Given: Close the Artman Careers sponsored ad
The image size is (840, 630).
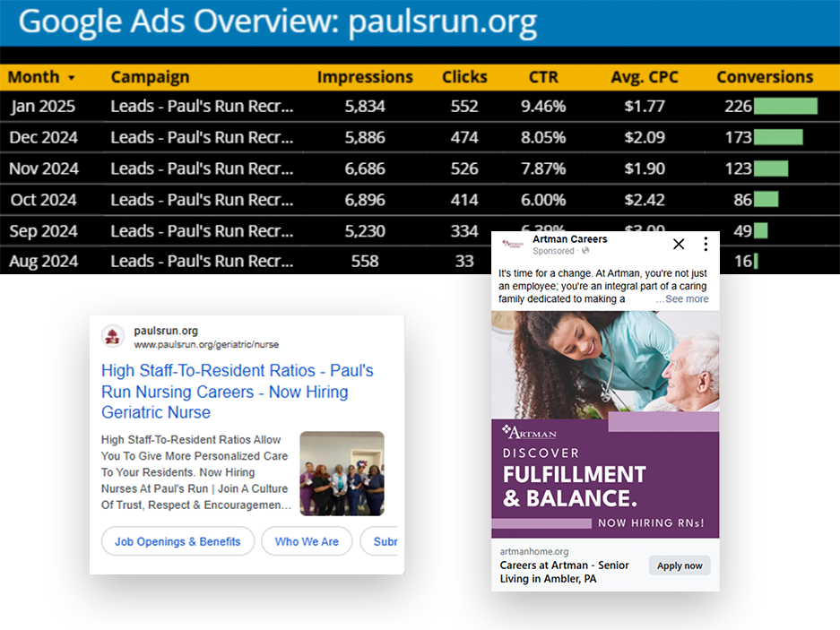Looking at the screenshot, I should [679, 245].
